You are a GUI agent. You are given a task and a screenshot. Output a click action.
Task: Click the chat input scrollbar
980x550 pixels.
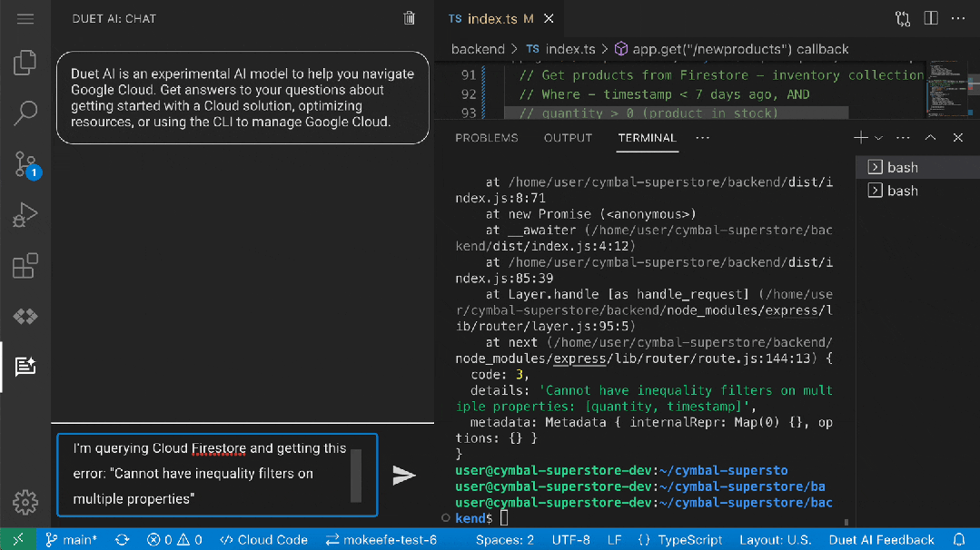tap(356, 475)
